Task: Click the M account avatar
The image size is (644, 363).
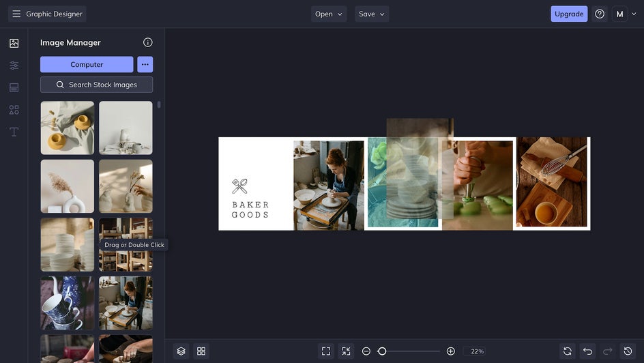Action: 619,14
